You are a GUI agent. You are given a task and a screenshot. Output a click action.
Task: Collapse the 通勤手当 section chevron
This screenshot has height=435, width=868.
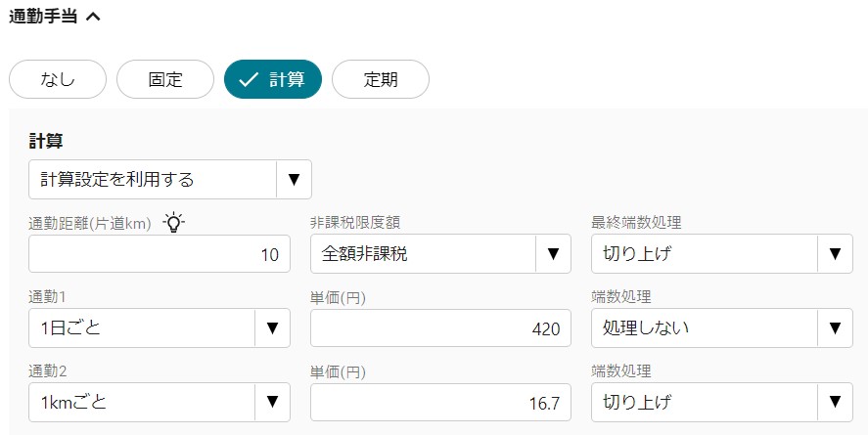pyautogui.click(x=93, y=17)
